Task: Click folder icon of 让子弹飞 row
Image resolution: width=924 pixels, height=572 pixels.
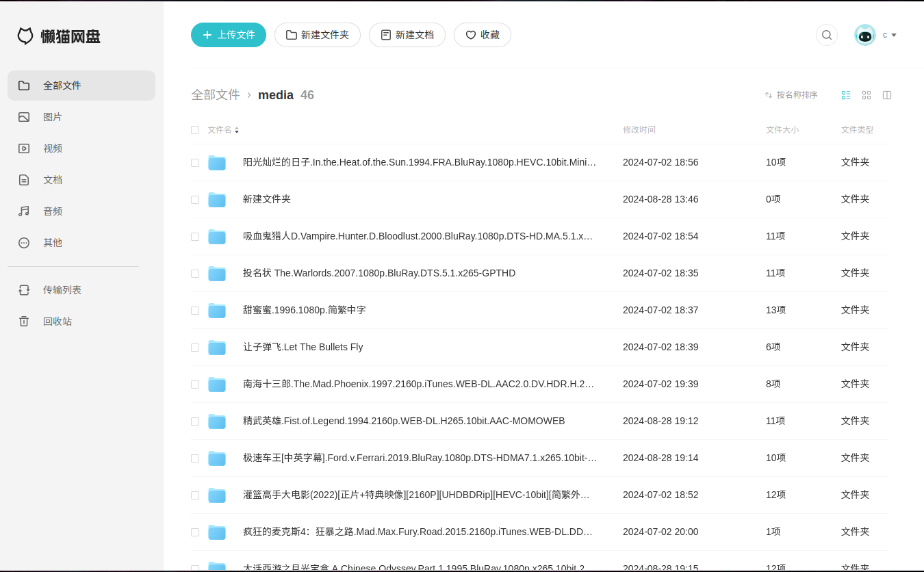Action: coord(217,348)
